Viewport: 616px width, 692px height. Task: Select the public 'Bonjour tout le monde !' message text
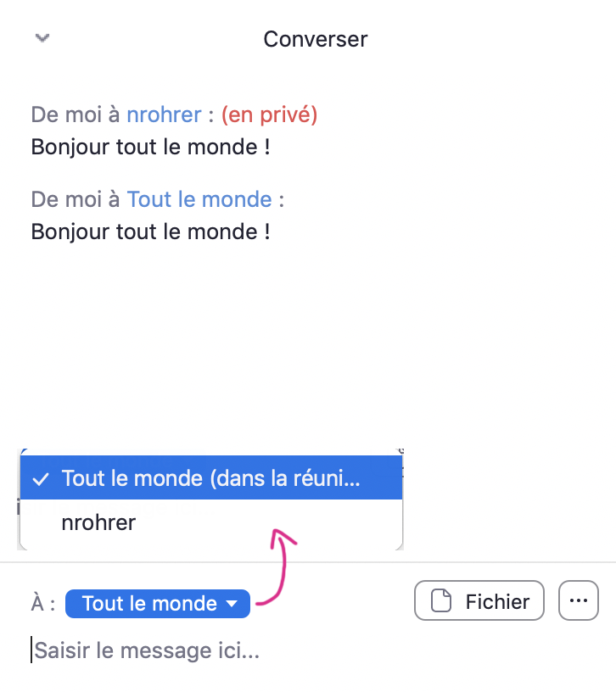coord(150,231)
